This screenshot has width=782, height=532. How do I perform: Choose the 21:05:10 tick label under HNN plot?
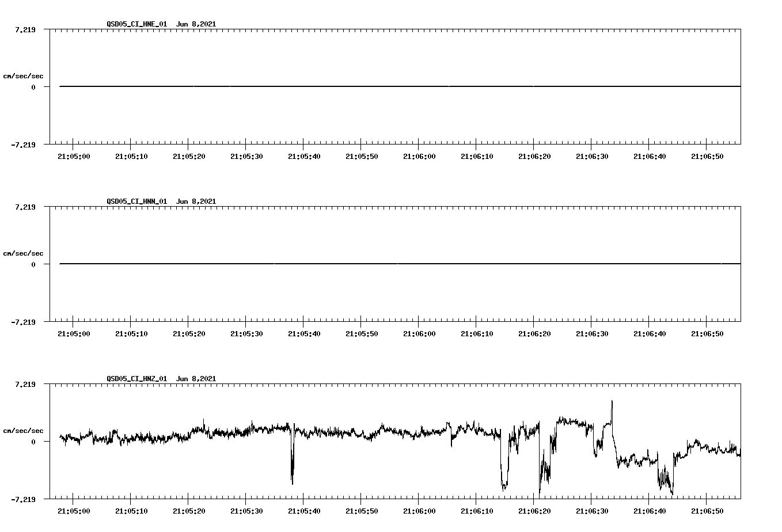pyautogui.click(x=131, y=333)
